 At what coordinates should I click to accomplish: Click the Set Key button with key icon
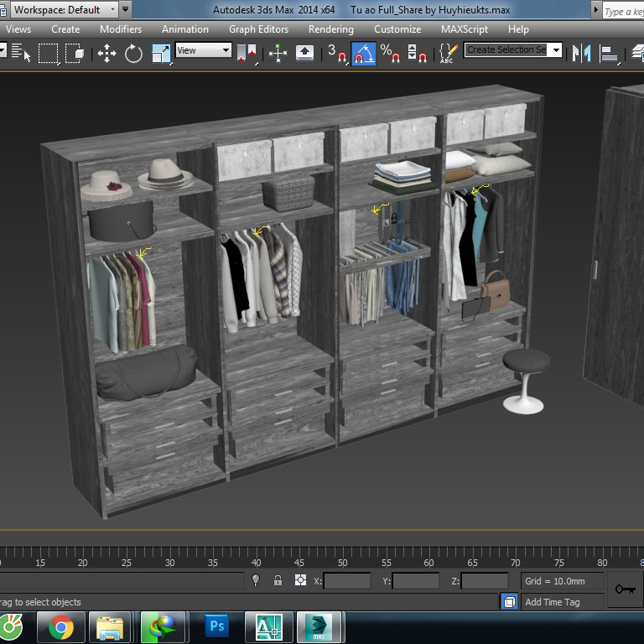pyautogui.click(x=625, y=589)
